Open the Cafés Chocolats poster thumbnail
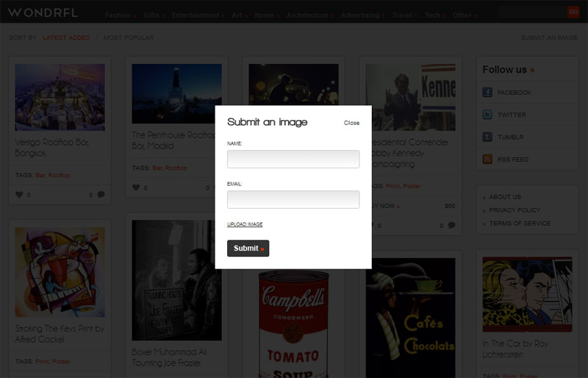This screenshot has width=588, height=378. 411,318
